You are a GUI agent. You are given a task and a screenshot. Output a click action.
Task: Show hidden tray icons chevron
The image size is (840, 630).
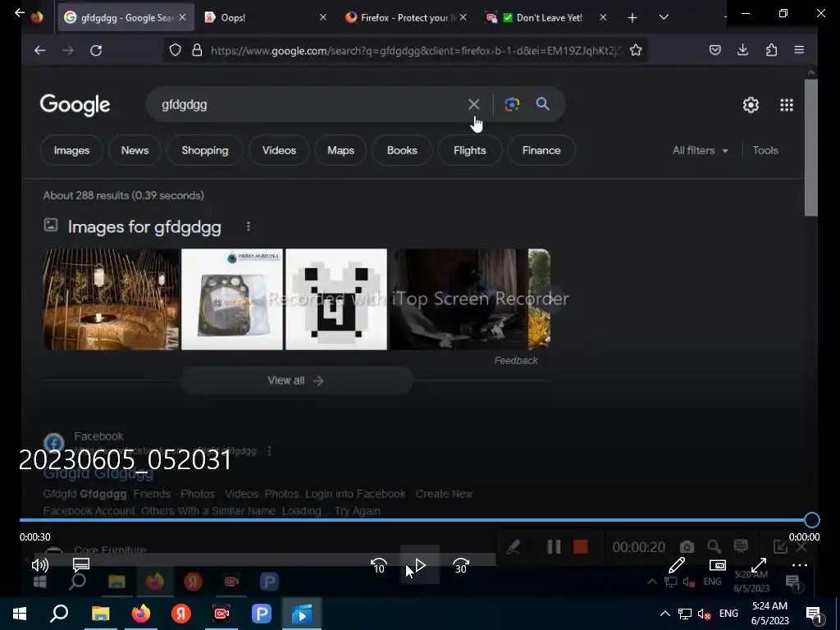pyautogui.click(x=664, y=614)
